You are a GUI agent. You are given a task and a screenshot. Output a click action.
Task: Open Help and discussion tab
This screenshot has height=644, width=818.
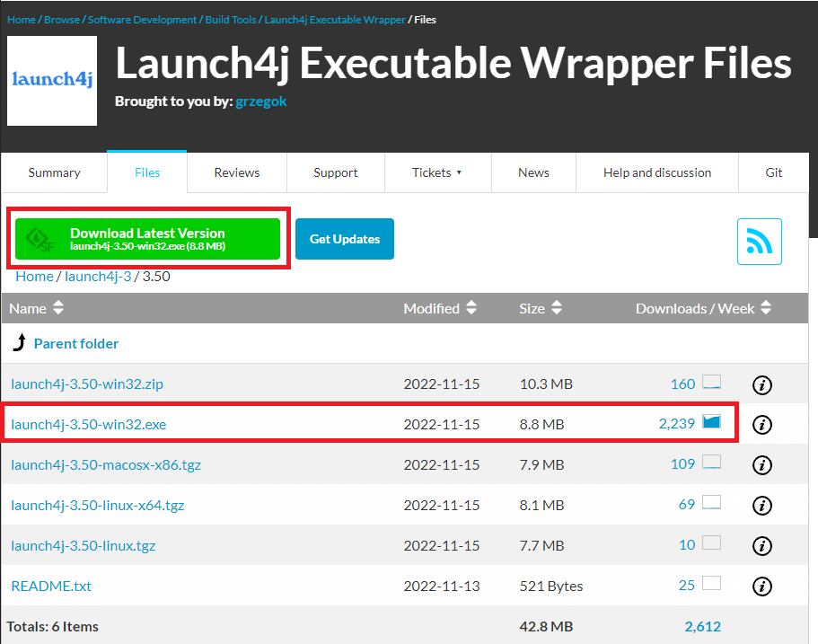(657, 172)
